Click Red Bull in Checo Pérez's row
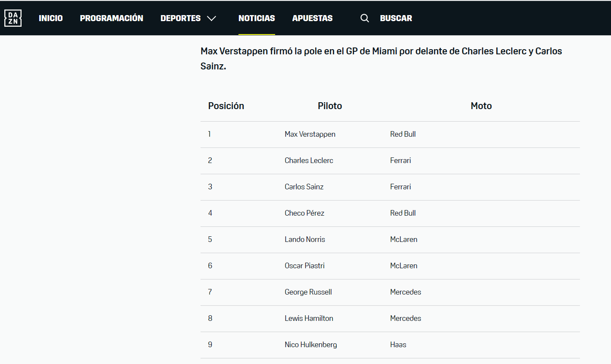 point(403,213)
